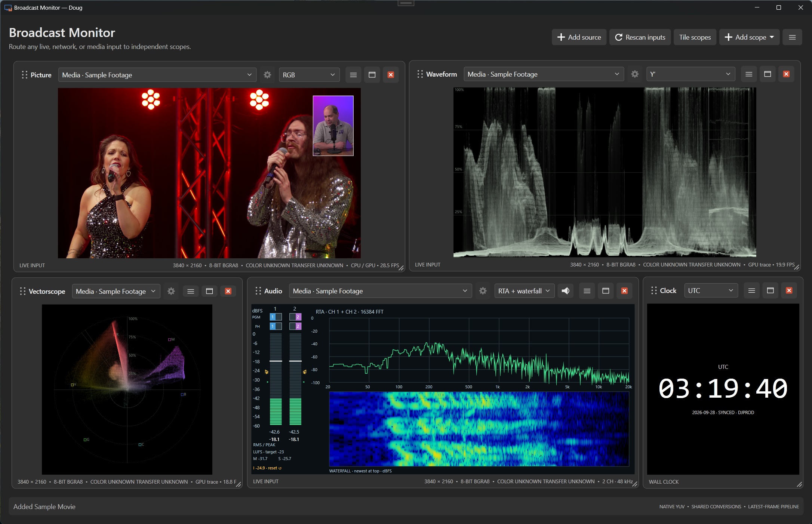Open the RTA + waterfall mode dropdown
The height and width of the screenshot is (524, 812).
click(x=524, y=291)
